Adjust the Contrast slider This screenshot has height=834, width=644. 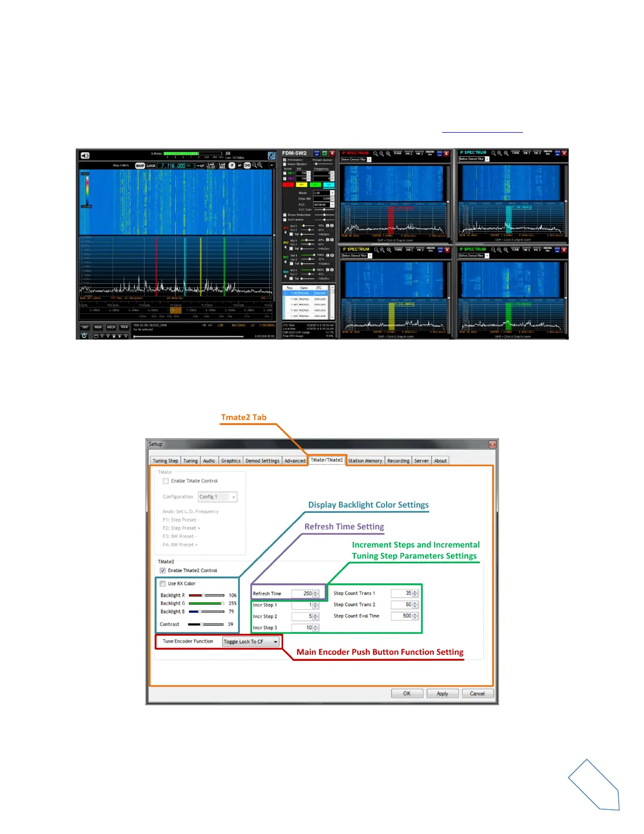tap(206, 624)
